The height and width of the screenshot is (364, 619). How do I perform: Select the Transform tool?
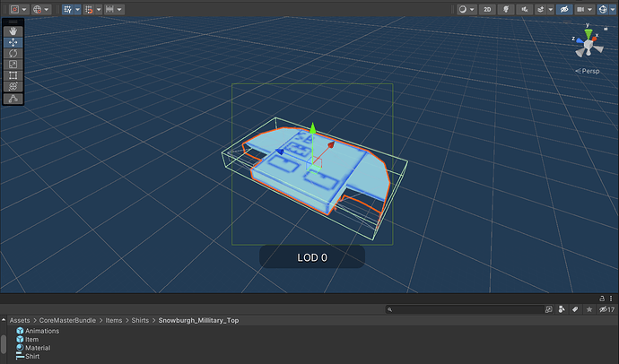pos(13,86)
